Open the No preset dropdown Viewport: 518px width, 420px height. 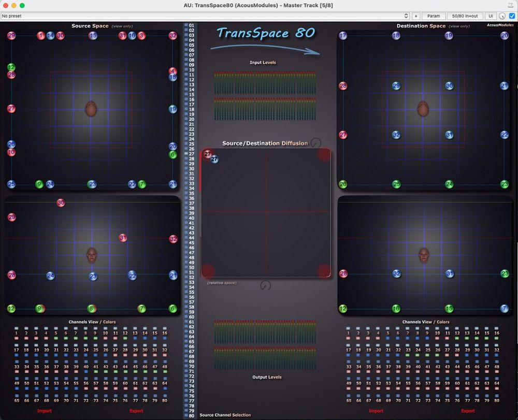point(205,16)
